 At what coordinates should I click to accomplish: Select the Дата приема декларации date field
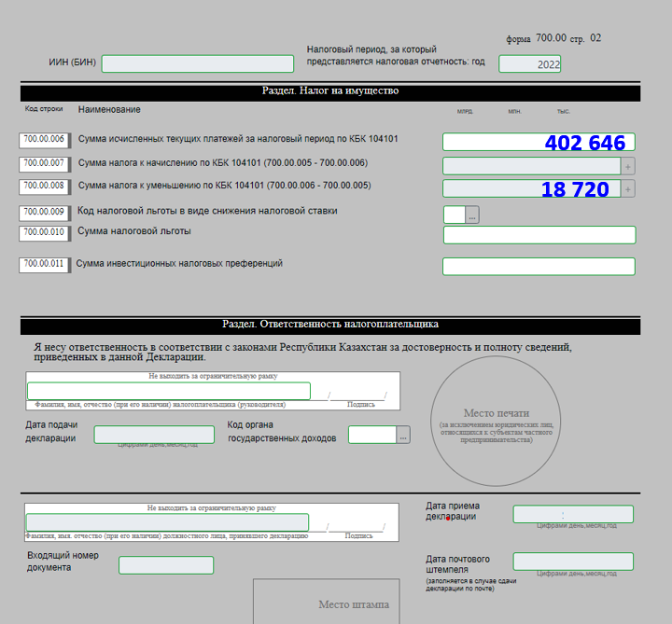click(572, 514)
